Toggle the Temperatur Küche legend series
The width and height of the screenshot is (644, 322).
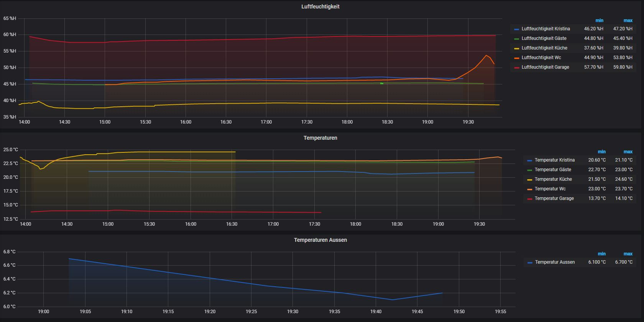point(553,179)
